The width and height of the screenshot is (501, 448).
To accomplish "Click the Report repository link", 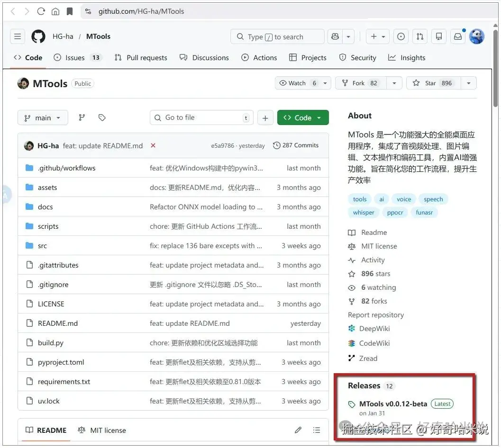I will [x=376, y=314].
